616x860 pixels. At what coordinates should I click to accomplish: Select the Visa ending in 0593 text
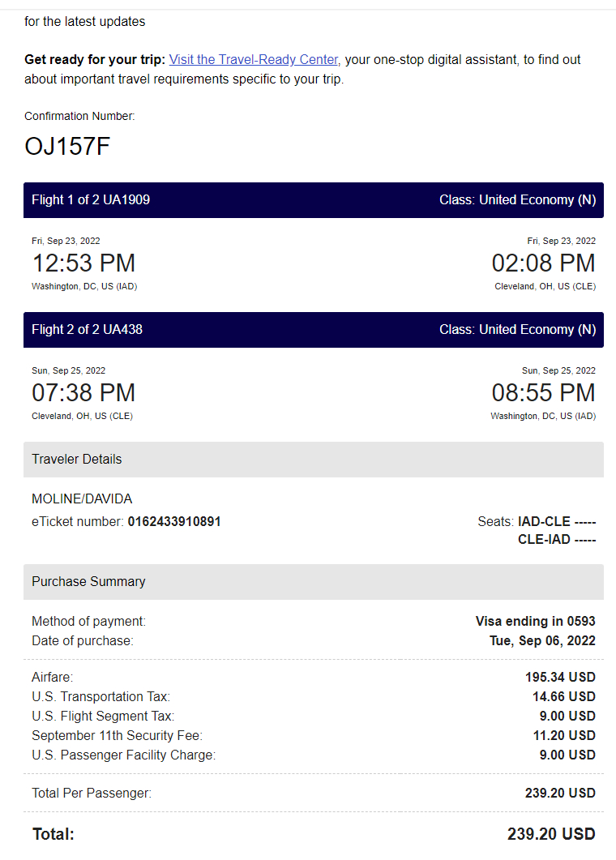535,622
